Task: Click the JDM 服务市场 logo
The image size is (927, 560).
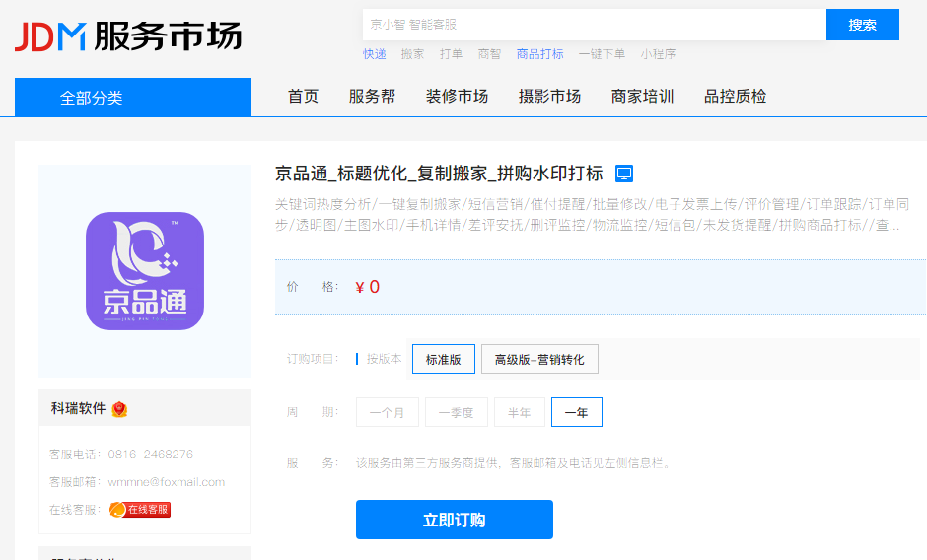Action: [128, 35]
